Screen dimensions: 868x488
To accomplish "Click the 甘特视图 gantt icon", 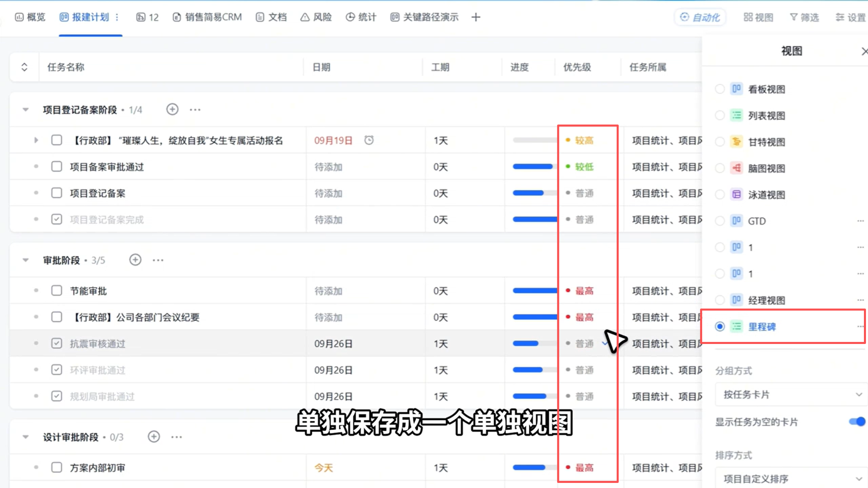I will coord(736,142).
